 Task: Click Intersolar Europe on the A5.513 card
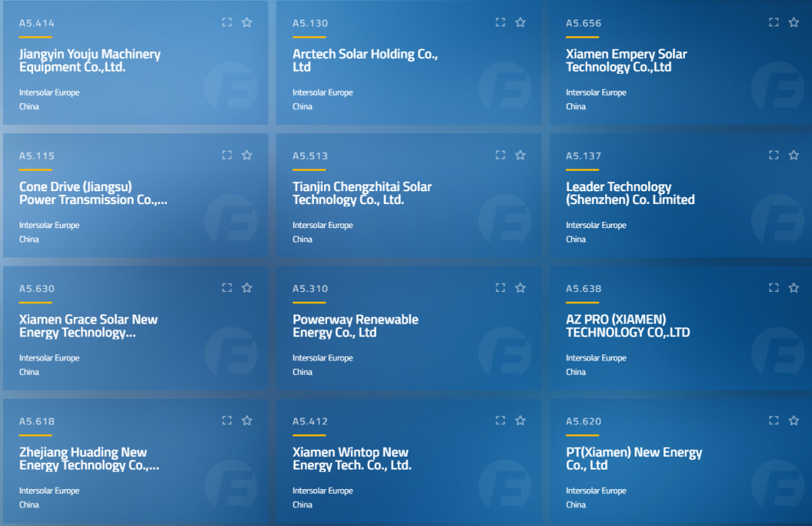[323, 225]
